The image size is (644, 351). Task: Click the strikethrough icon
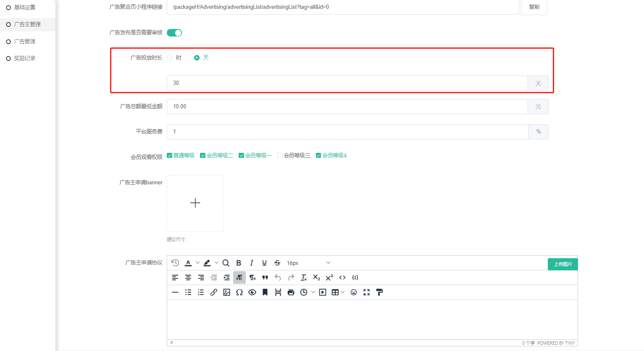click(x=277, y=263)
